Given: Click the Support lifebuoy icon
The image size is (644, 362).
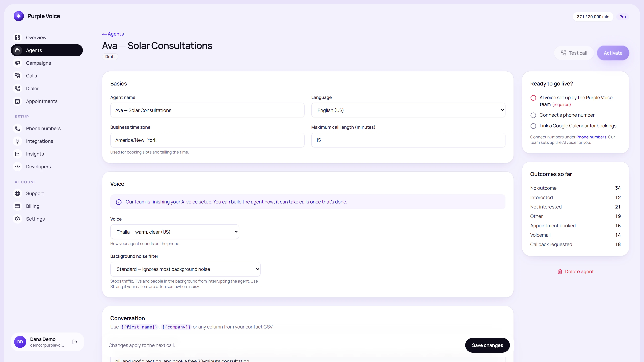Looking at the screenshot, I should (x=17, y=193).
